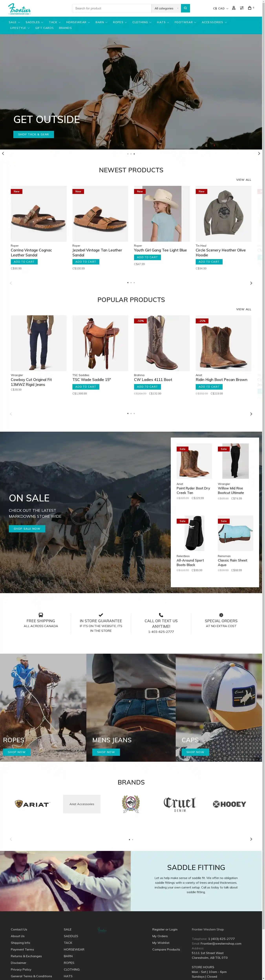Screen dimensions: 265x980
Task: Go to previous hero banner slide arrow
Action: pos(3,154)
